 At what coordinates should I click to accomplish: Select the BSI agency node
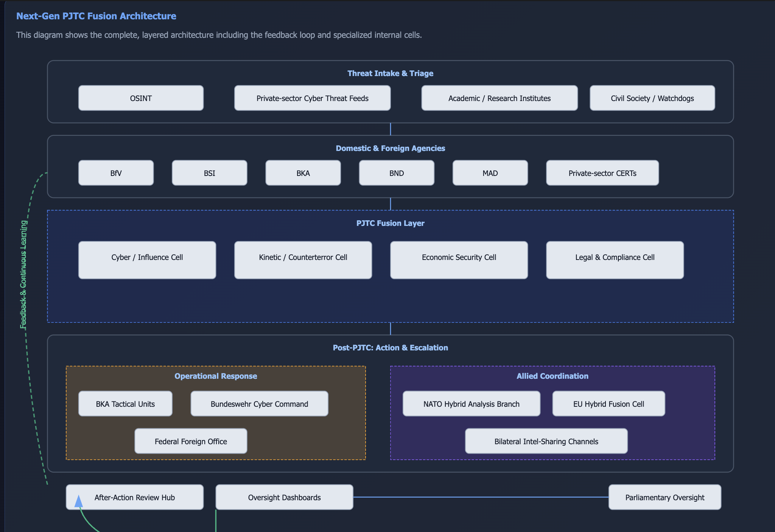209,173
